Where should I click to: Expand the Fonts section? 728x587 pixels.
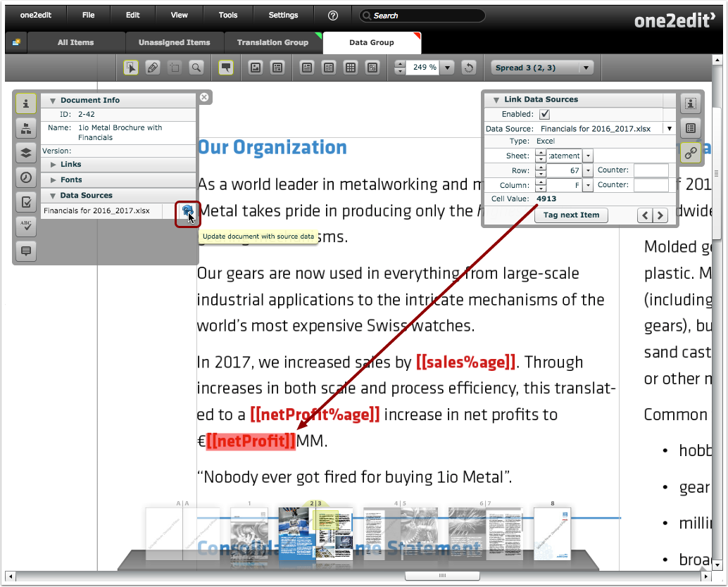pos(53,180)
